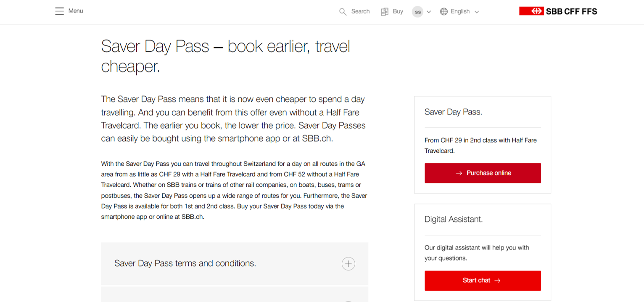The width and height of the screenshot is (644, 302).
Task: Click the Start chat button
Action: (483, 281)
